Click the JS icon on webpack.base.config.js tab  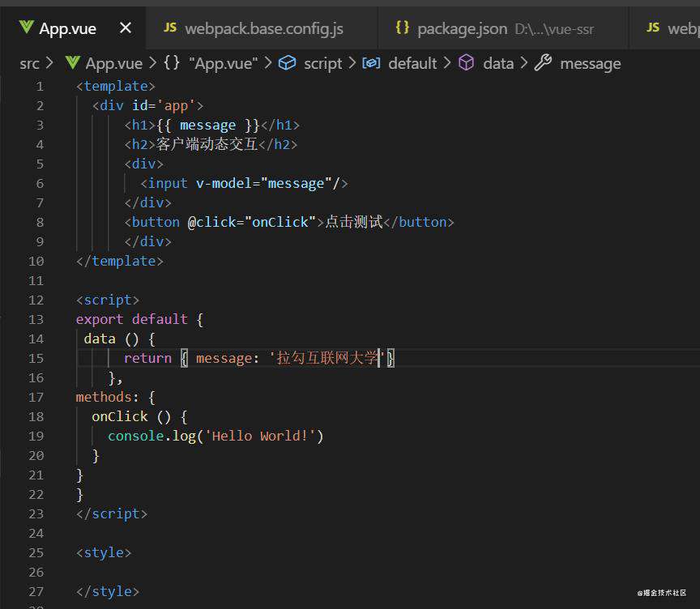169,28
